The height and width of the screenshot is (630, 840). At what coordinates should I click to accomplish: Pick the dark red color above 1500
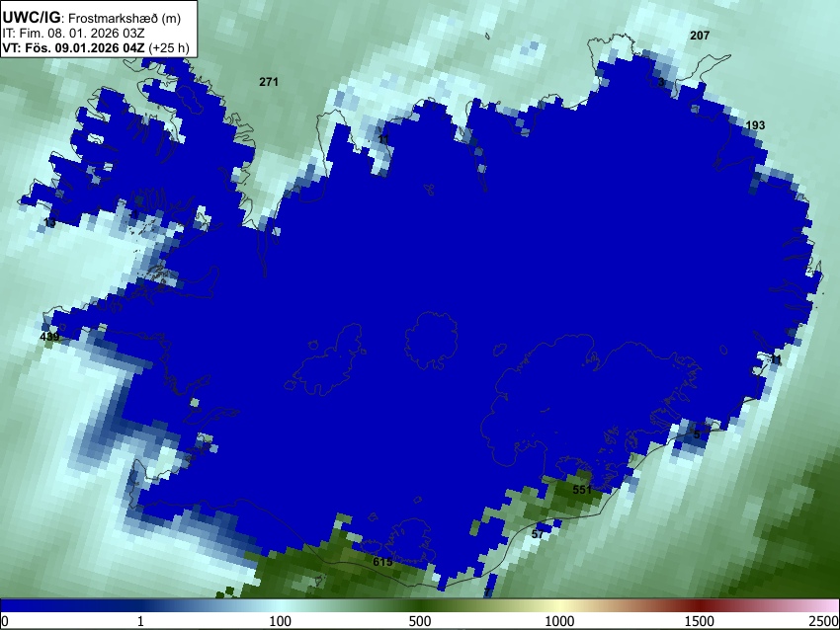pyautogui.click(x=699, y=606)
